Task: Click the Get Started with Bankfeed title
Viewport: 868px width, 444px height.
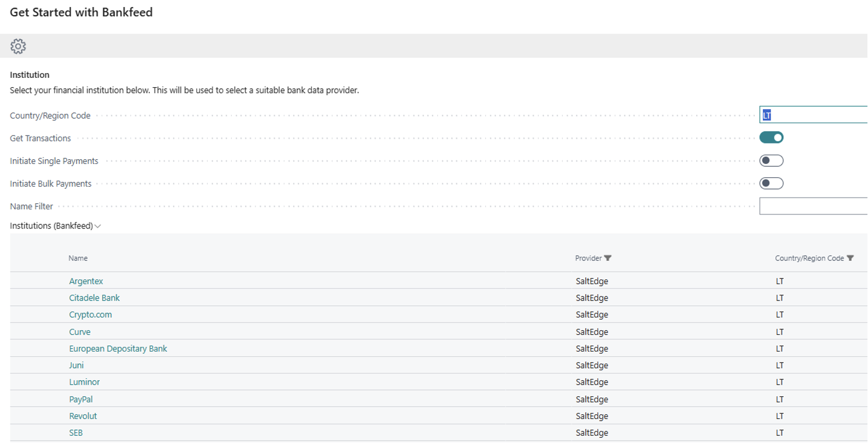Action: (x=81, y=12)
